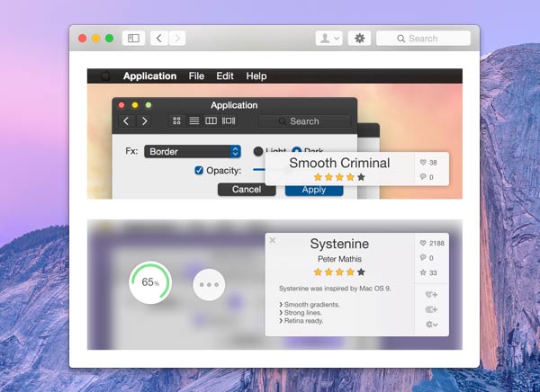Image resolution: width=540 pixels, height=392 pixels.
Task: Click the heart icon showing 38 likes
Action: click(423, 162)
